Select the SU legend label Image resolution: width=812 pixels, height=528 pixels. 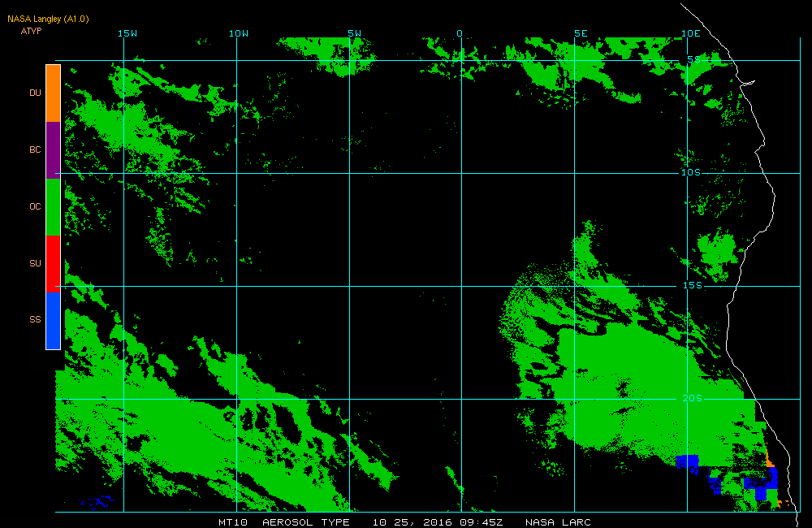[x=35, y=263]
